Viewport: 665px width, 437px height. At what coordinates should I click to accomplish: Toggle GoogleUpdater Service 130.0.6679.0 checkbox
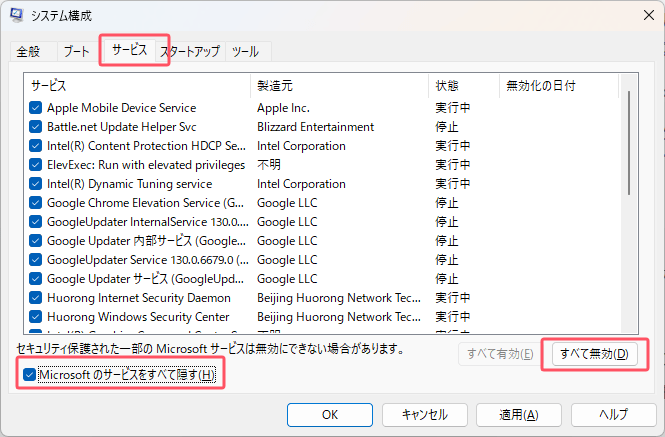[36, 260]
